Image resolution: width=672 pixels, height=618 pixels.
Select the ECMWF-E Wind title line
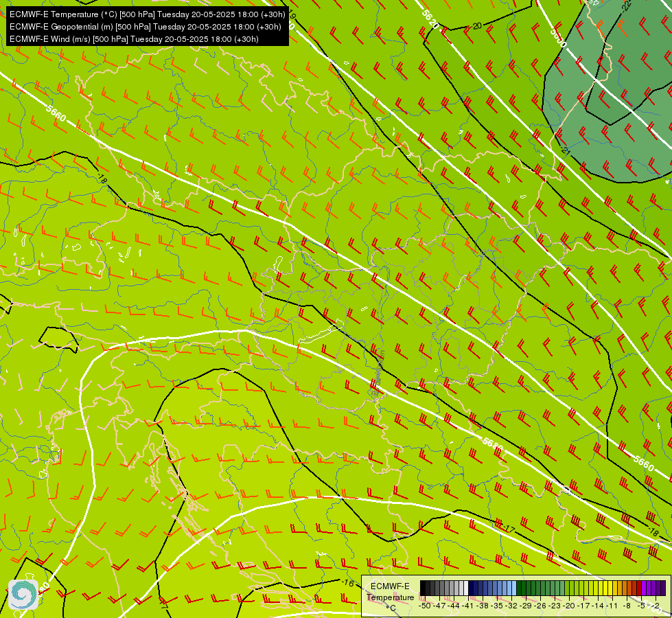[x=134, y=39]
